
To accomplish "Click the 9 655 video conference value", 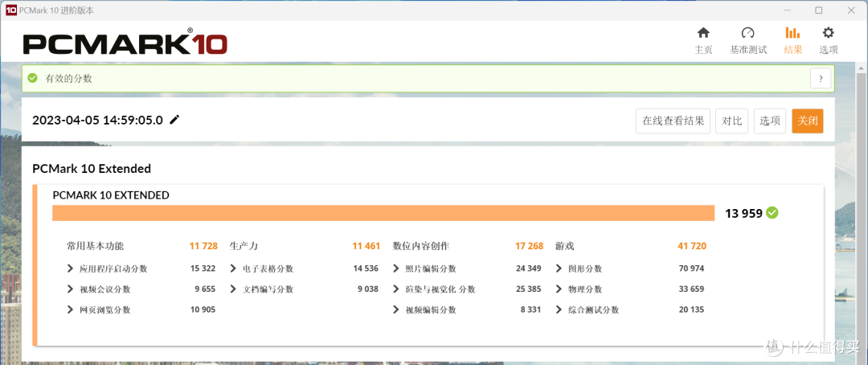I will tap(205, 289).
